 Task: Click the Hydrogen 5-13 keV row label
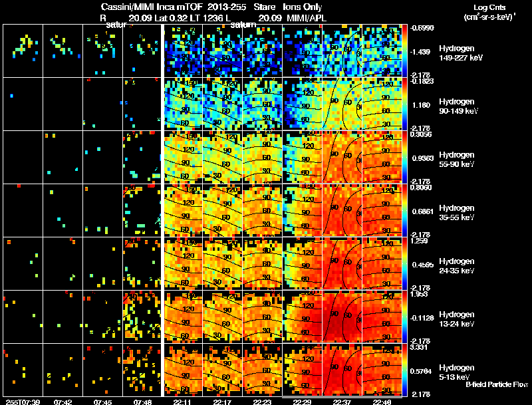tap(457, 372)
